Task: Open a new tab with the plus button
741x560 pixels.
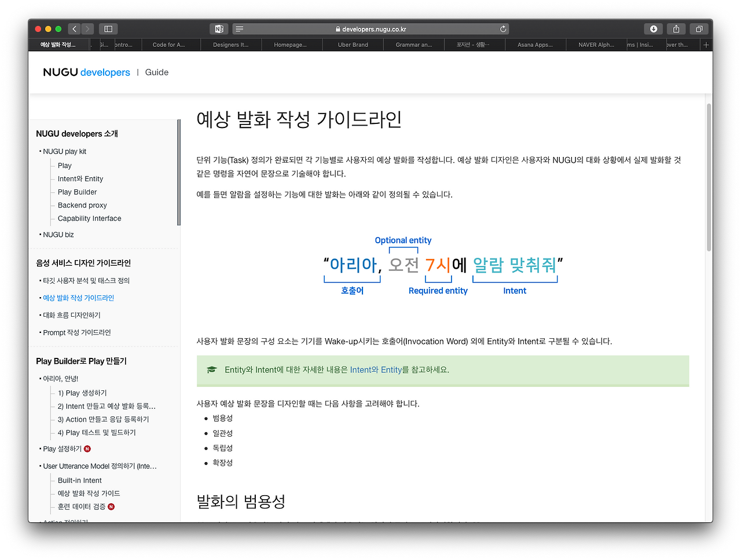Action: pos(706,44)
